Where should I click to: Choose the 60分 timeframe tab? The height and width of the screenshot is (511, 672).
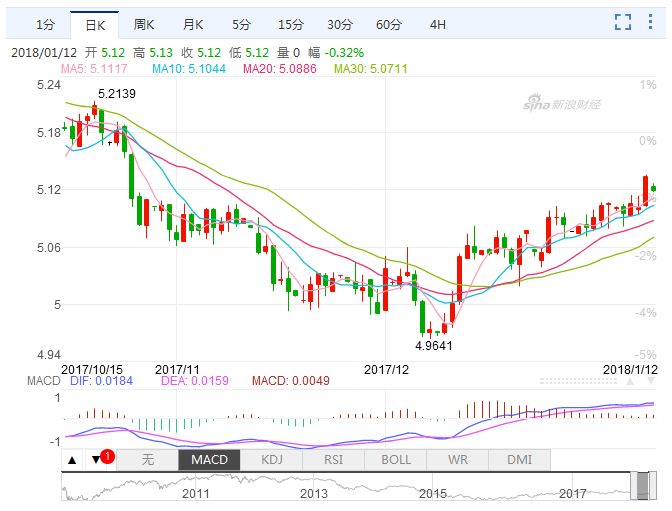click(x=389, y=24)
